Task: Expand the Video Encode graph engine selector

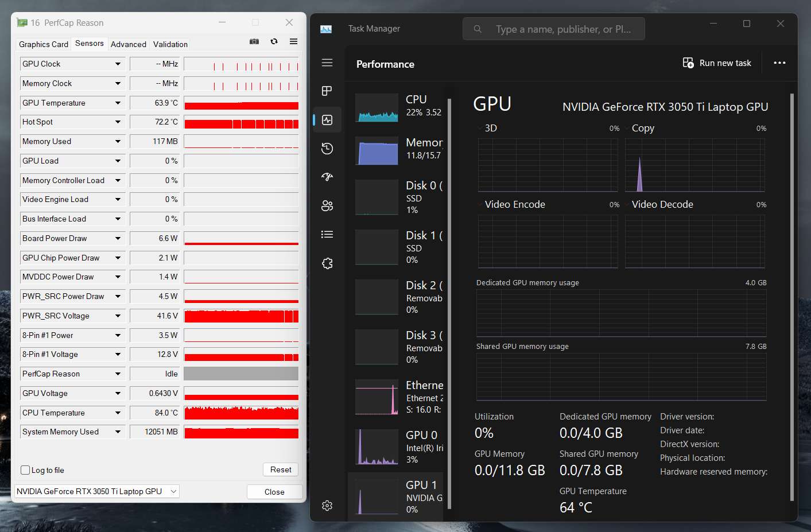Action: (480, 204)
